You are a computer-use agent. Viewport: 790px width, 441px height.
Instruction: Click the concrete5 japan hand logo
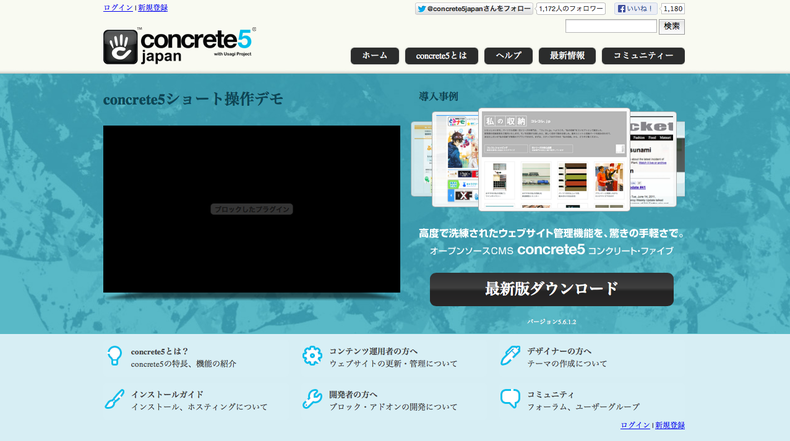click(120, 46)
